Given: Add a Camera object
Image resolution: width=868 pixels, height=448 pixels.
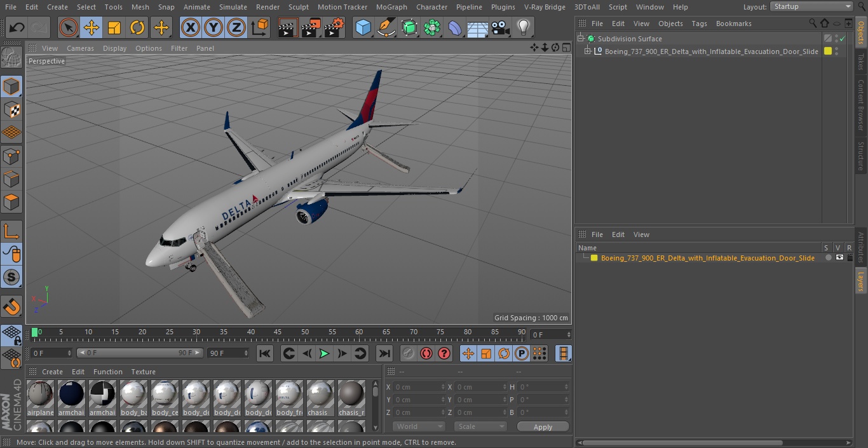Looking at the screenshot, I should [x=501, y=27].
